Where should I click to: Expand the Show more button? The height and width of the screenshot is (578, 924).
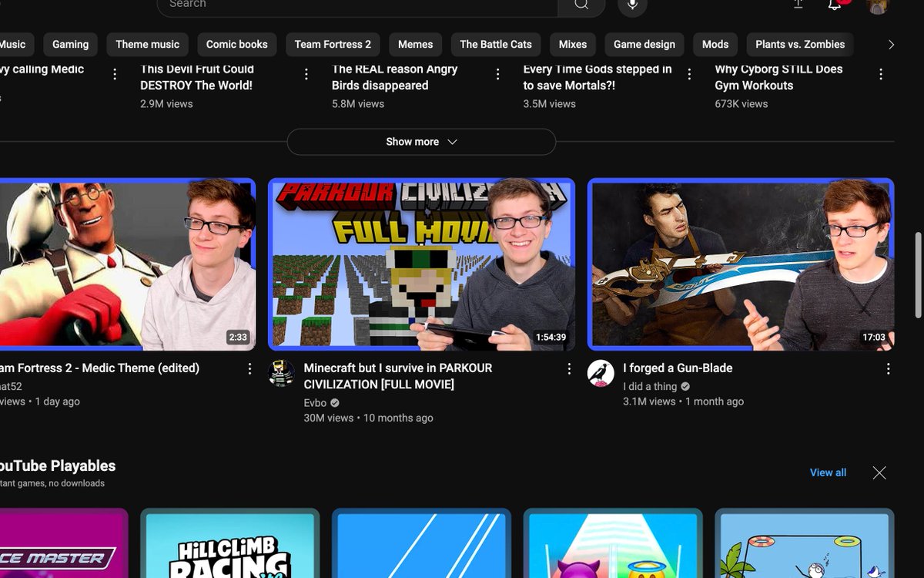click(421, 142)
